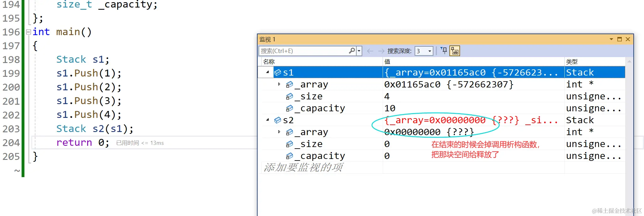Click s2 _array value 0x00000000 {???}
The height and width of the screenshot is (216, 644).
point(429,132)
